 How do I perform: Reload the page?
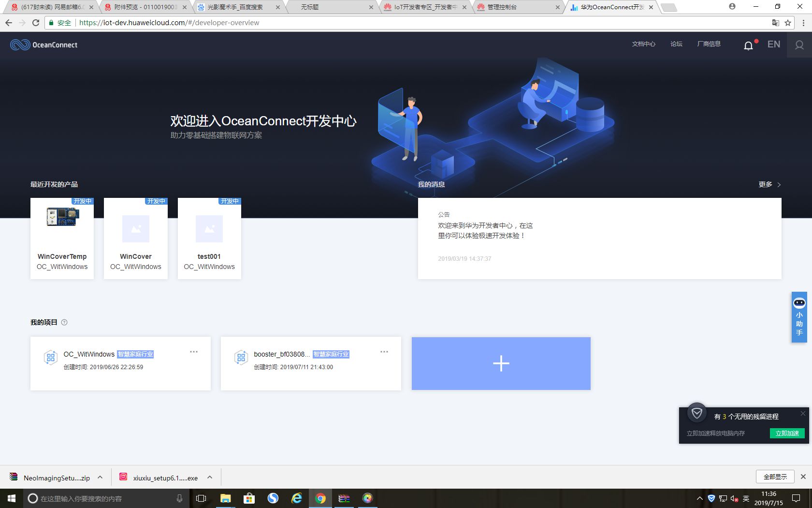click(x=36, y=23)
